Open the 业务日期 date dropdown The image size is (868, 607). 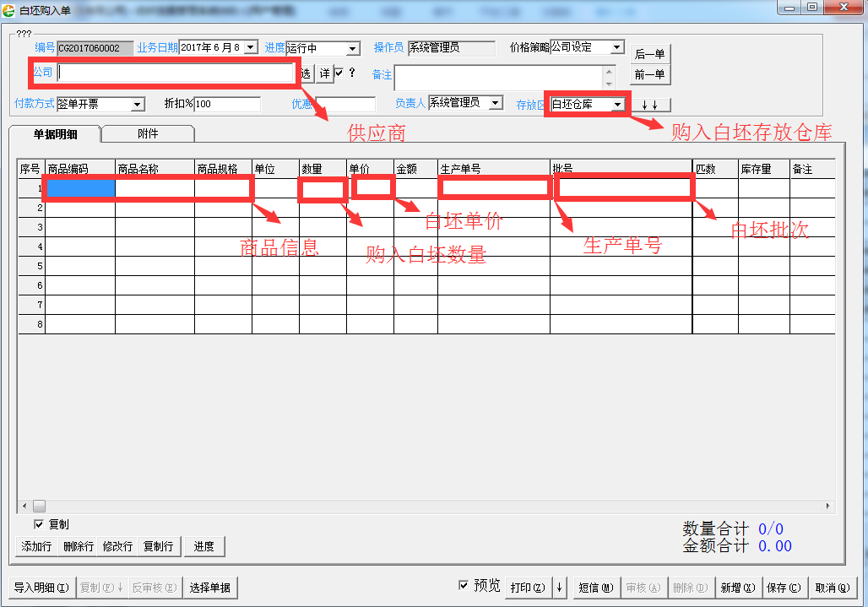[251, 47]
